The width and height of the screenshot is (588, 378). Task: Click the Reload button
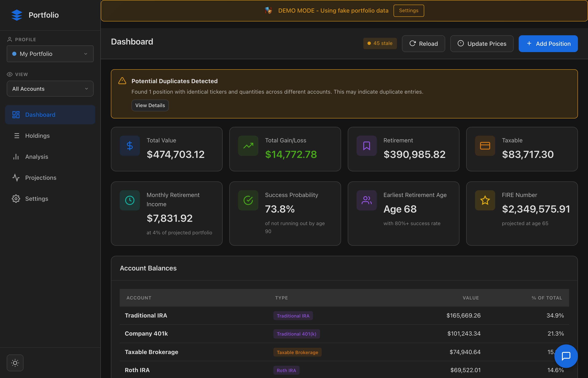(x=423, y=44)
